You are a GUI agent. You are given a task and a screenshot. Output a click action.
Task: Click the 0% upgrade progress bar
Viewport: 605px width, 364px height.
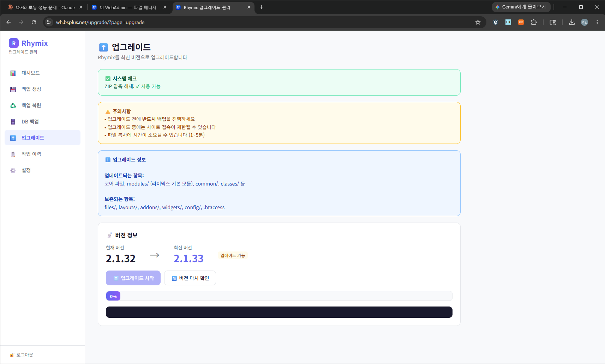(279, 296)
